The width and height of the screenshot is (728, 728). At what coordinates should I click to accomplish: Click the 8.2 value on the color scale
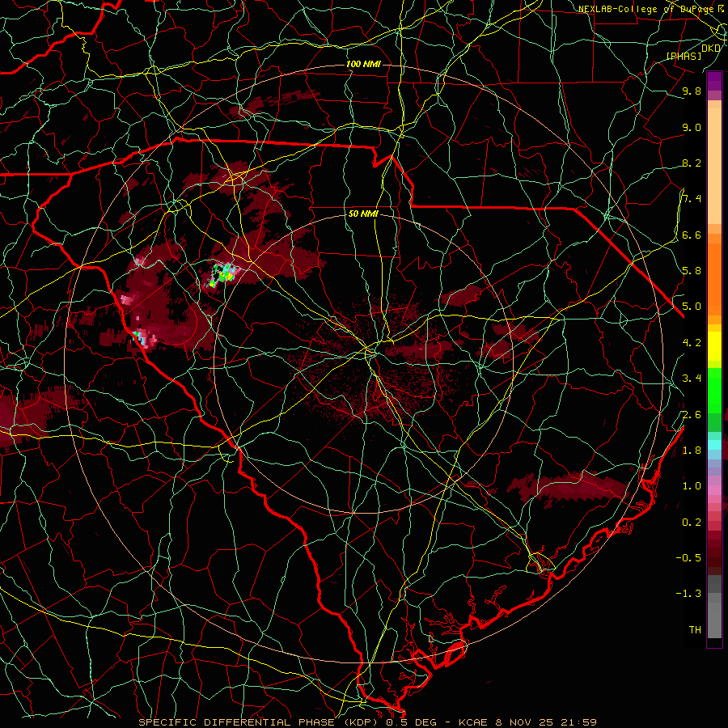click(x=692, y=163)
